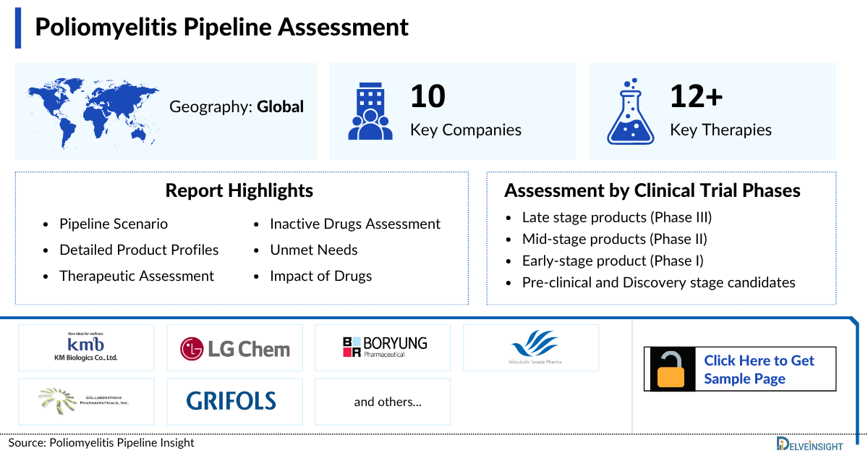The height and width of the screenshot is (456, 868).
Task: Click the 'Poliomyelitis Pipeline Assessment' title
Action: [222, 27]
